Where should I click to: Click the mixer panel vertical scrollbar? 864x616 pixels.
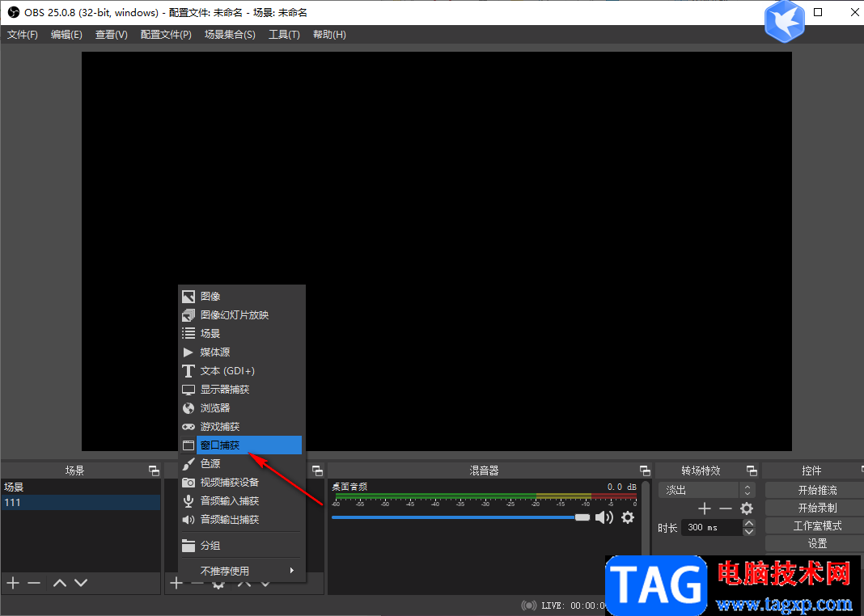(x=646, y=517)
